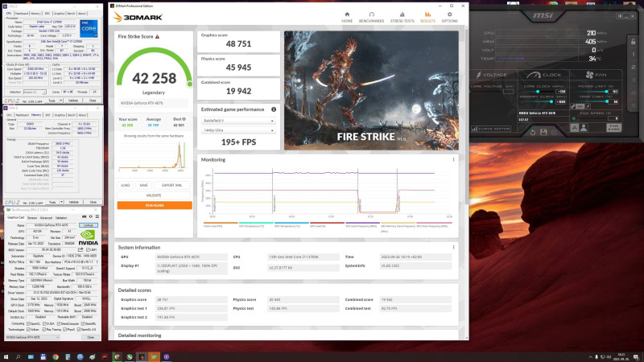Click the Fire Strike score warning icon
The height and width of the screenshot is (362, 644).
[157, 36]
